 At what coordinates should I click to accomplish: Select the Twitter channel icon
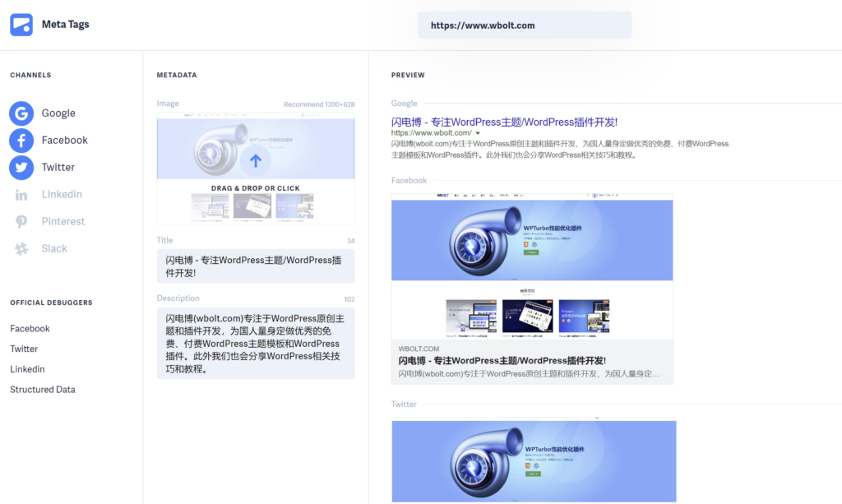(21, 168)
